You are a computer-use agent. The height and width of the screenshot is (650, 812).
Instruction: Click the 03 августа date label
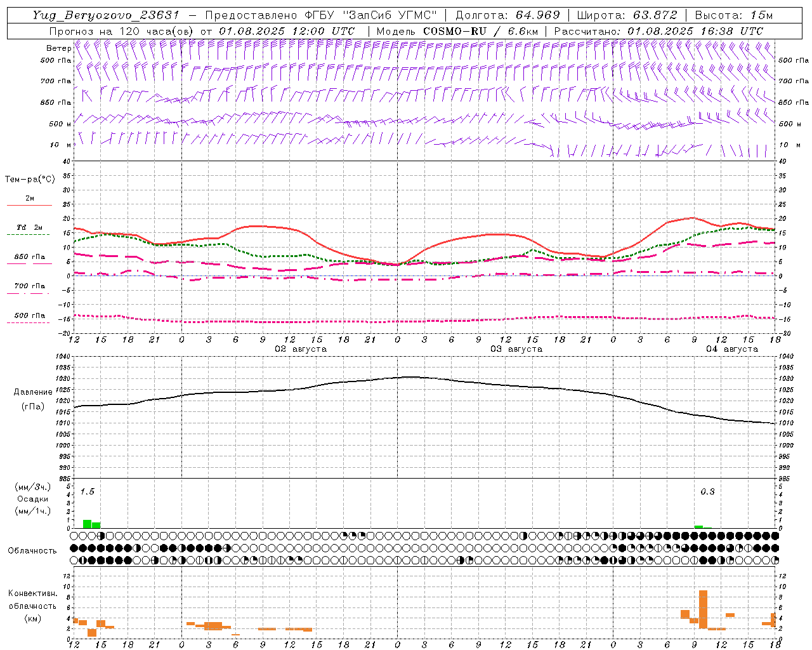coord(516,349)
